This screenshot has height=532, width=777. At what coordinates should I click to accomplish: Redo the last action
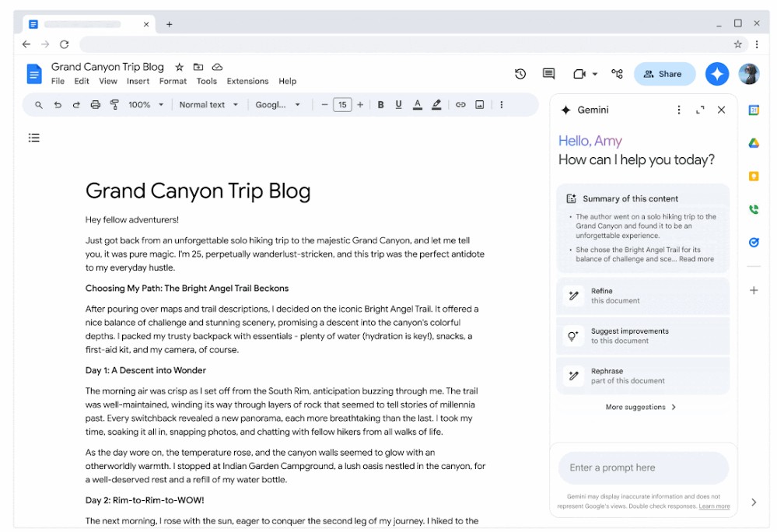[x=76, y=105]
